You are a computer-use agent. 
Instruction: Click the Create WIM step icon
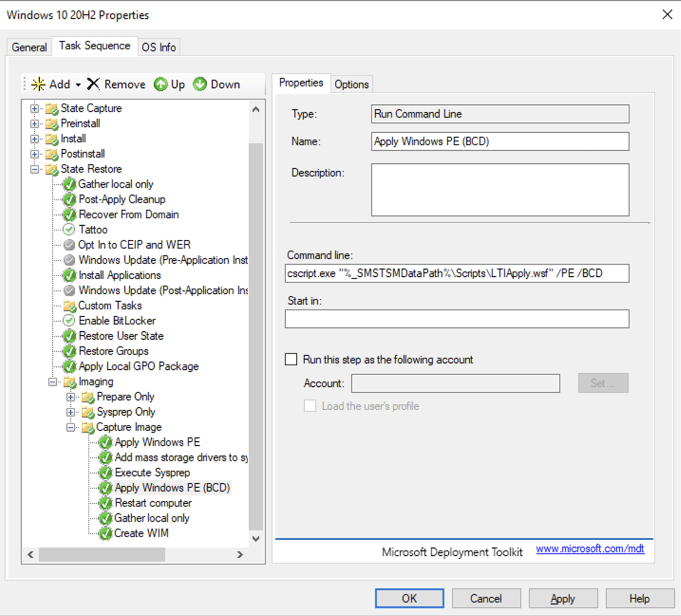pyautogui.click(x=106, y=533)
